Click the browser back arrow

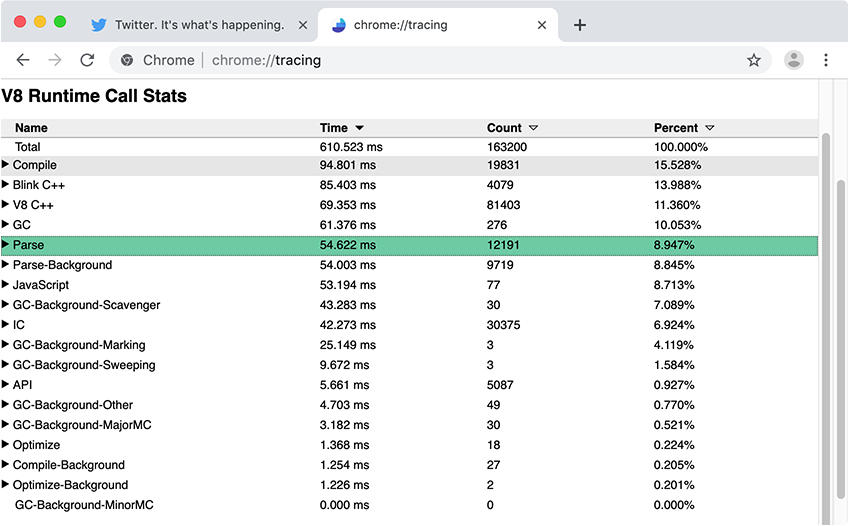click(x=23, y=60)
